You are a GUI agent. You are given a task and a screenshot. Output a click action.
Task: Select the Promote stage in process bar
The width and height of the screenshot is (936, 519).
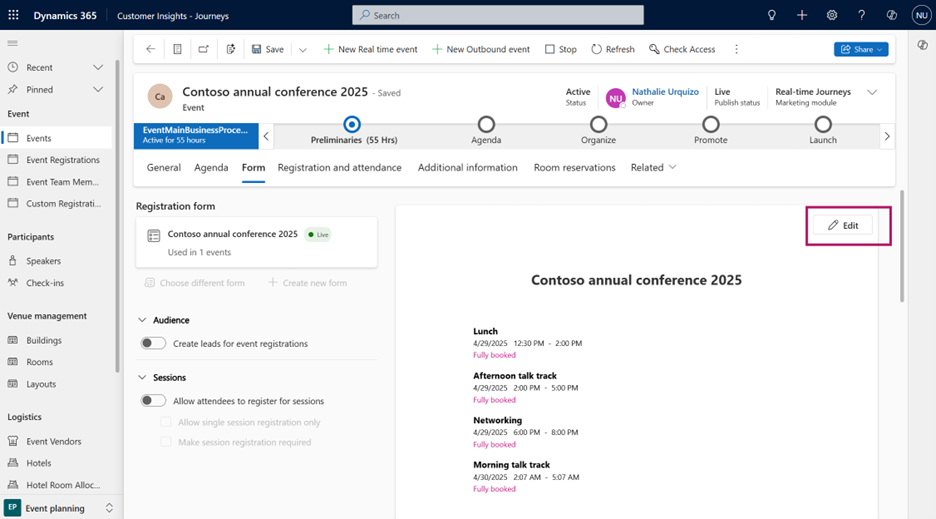click(x=710, y=125)
